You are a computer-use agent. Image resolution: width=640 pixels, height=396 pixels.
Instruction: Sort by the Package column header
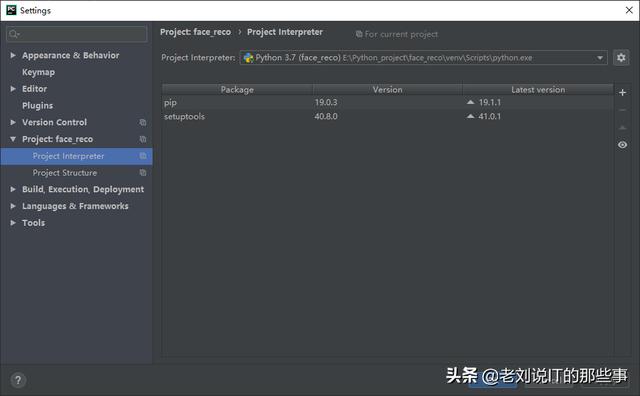tap(237, 89)
